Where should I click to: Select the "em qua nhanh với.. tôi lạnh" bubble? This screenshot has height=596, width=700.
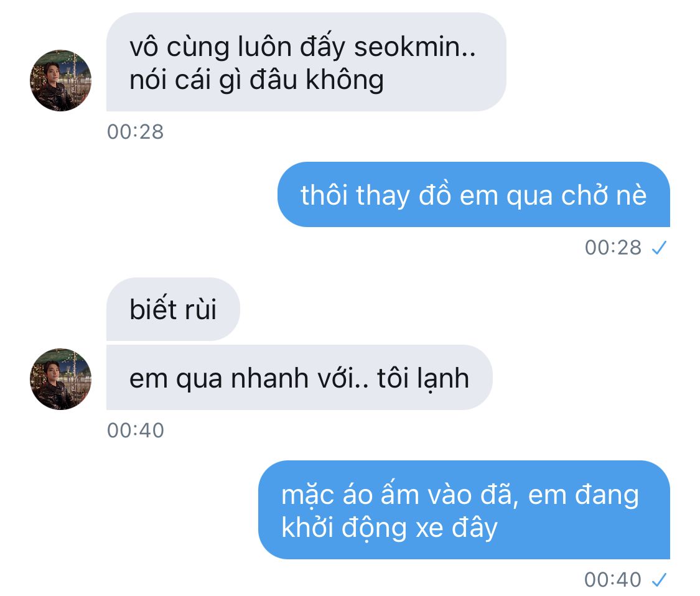[x=299, y=377]
